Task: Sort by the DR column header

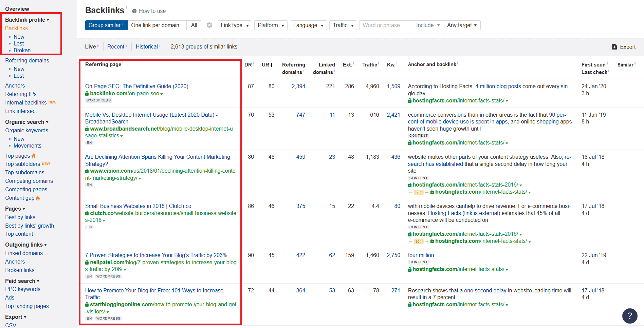Action: 249,64
